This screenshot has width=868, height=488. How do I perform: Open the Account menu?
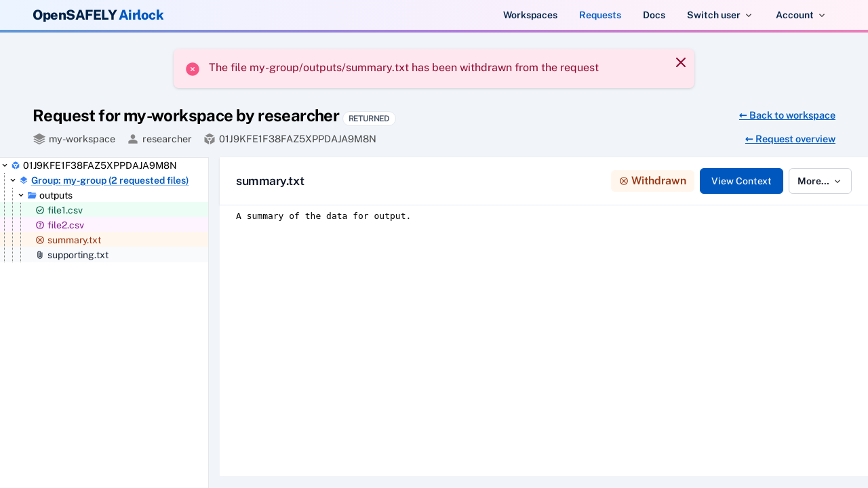coord(800,15)
